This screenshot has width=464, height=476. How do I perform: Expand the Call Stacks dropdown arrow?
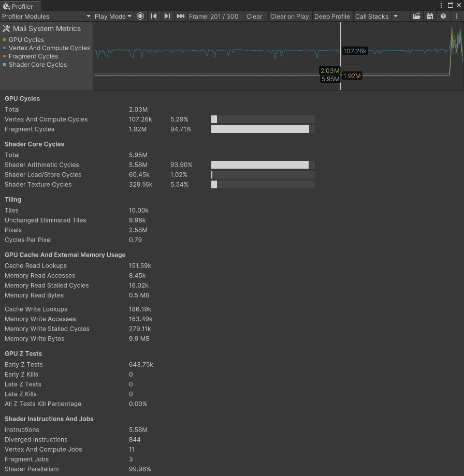(396, 16)
